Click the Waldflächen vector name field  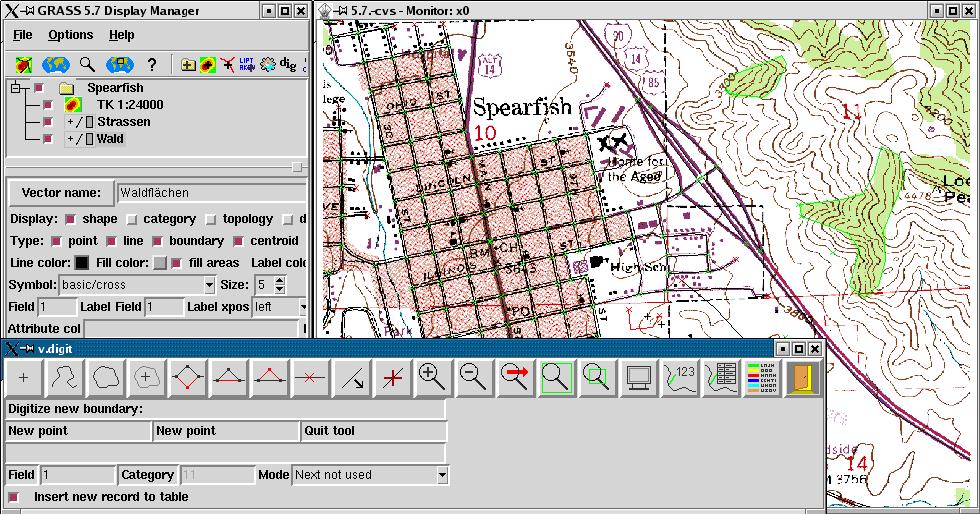210,193
